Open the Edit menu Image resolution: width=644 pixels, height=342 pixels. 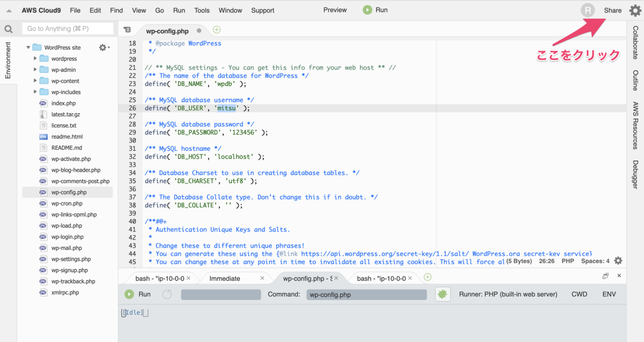(x=95, y=10)
